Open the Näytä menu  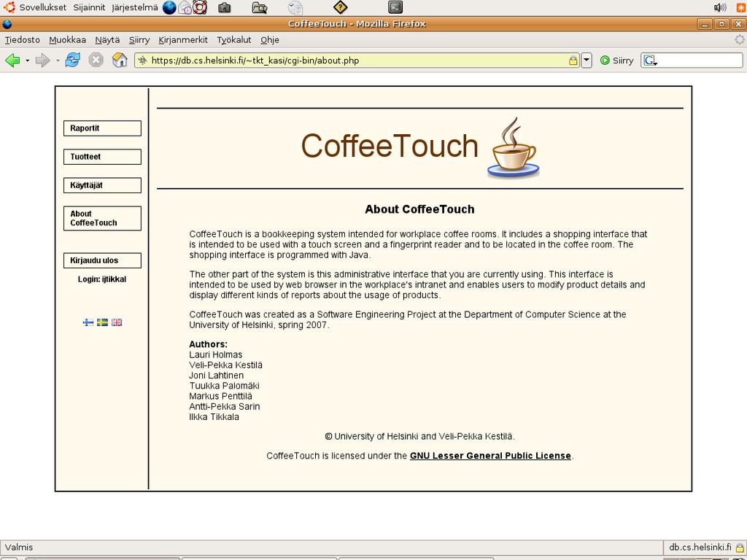pos(107,40)
